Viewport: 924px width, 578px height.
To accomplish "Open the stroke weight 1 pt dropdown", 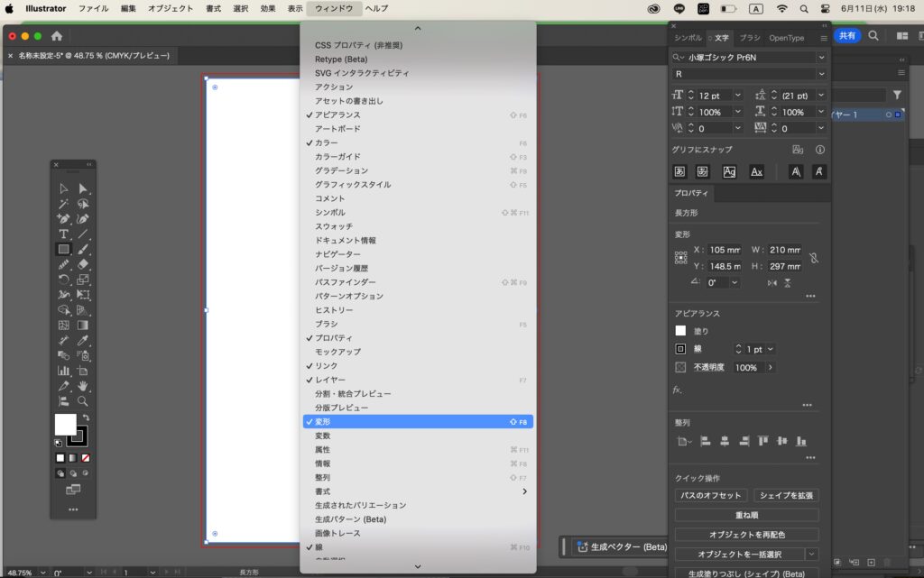I will tap(771, 349).
